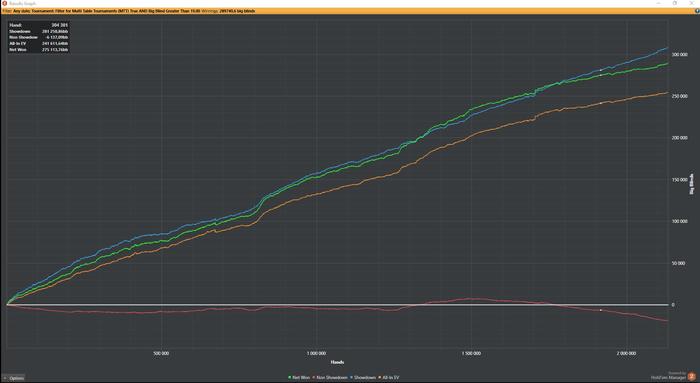
Task: Click the 250 000 y-axis label
Action: coord(679,96)
